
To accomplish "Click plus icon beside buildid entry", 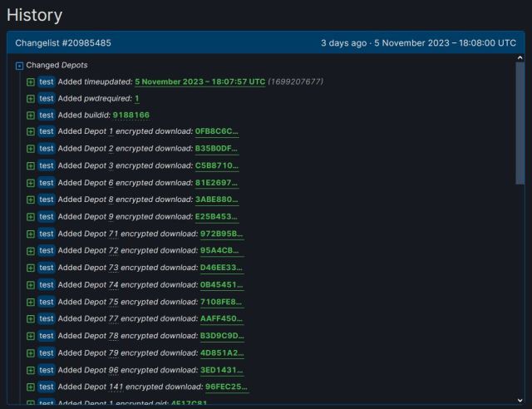I will [31, 116].
